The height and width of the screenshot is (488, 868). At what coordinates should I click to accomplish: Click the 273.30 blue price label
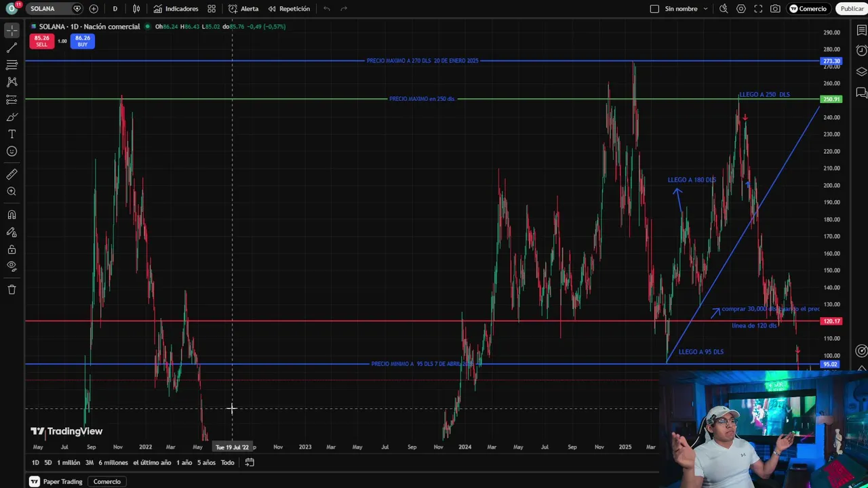[x=831, y=61]
